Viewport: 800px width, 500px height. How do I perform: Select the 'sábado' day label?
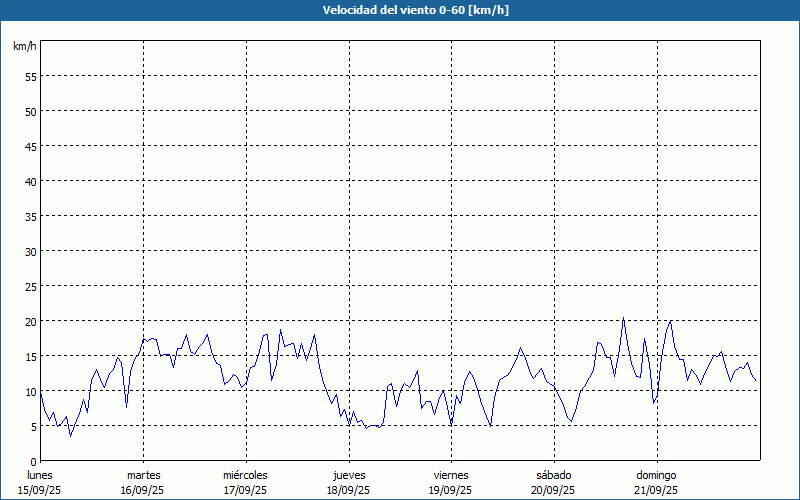point(553,475)
